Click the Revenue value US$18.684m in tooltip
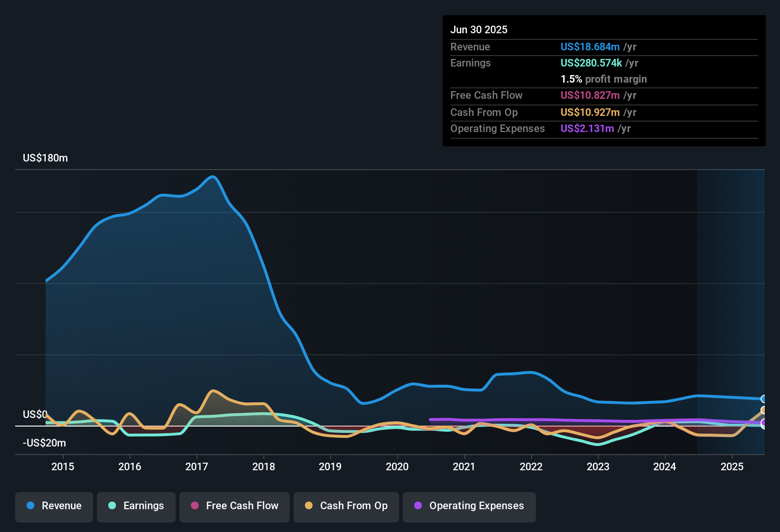780x532 pixels. (590, 47)
